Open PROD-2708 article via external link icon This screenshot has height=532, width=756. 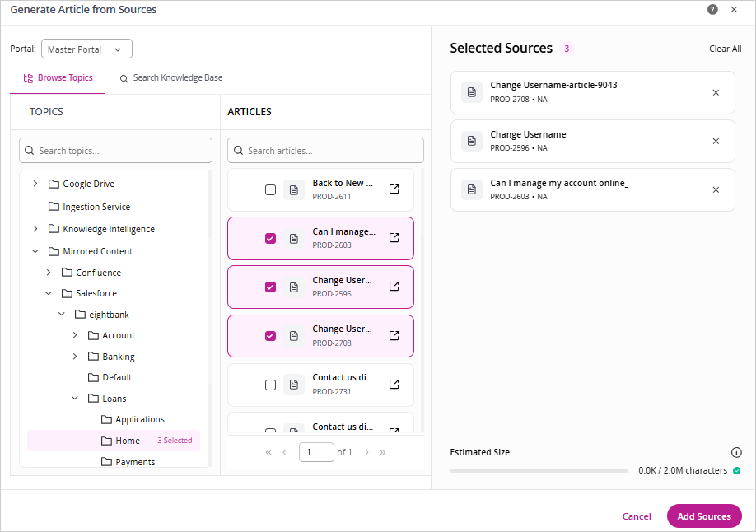pyautogui.click(x=394, y=336)
